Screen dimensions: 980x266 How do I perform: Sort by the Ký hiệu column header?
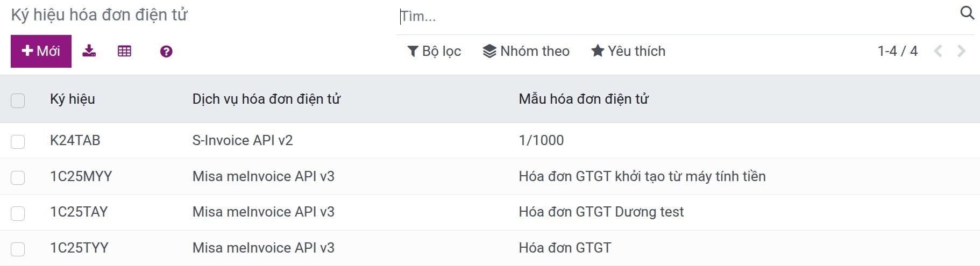point(73,99)
